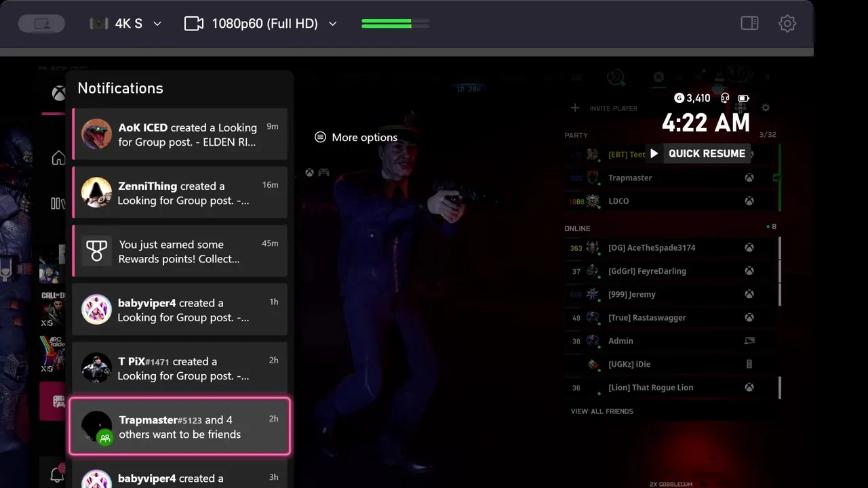Screen dimensions: 868x488
Task: Open T PiX Looking for Group notification
Action: click(x=180, y=368)
